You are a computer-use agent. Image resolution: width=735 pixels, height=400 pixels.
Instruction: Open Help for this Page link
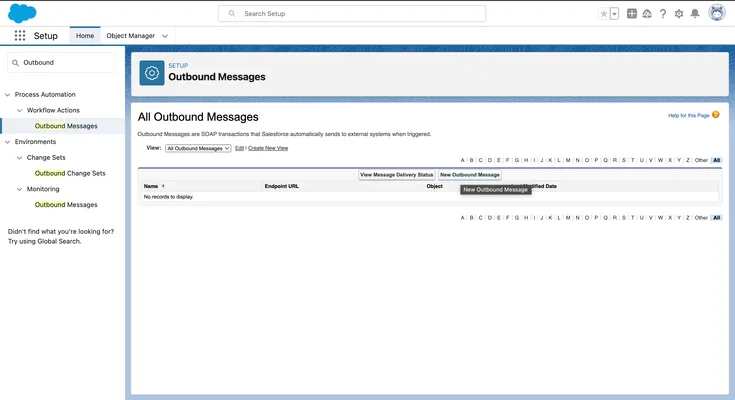coord(689,115)
